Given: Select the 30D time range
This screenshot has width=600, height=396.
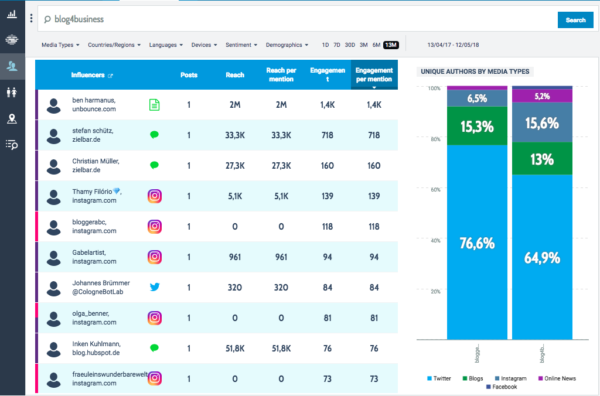Looking at the screenshot, I should click(x=350, y=45).
